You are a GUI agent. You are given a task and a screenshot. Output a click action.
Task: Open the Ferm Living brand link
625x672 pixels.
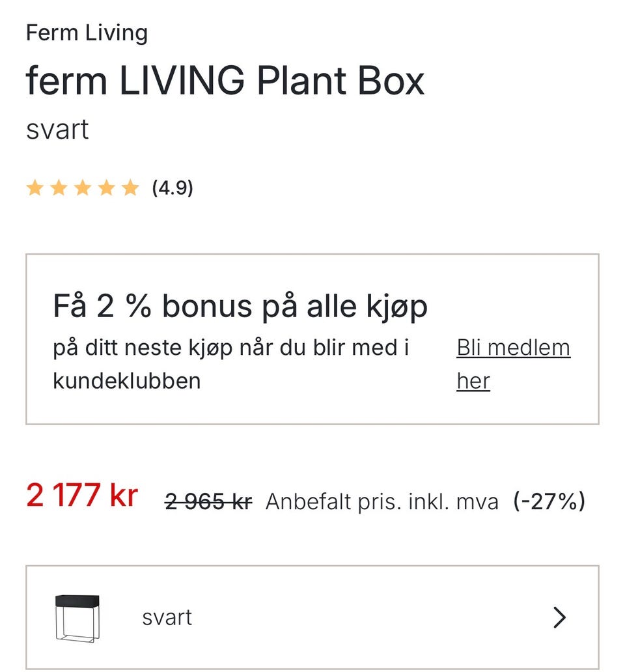(x=87, y=33)
